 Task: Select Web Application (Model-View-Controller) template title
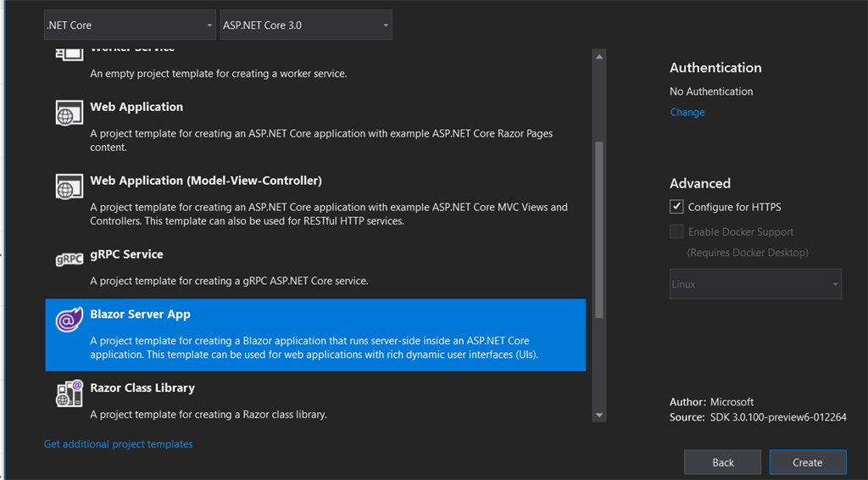point(206,181)
